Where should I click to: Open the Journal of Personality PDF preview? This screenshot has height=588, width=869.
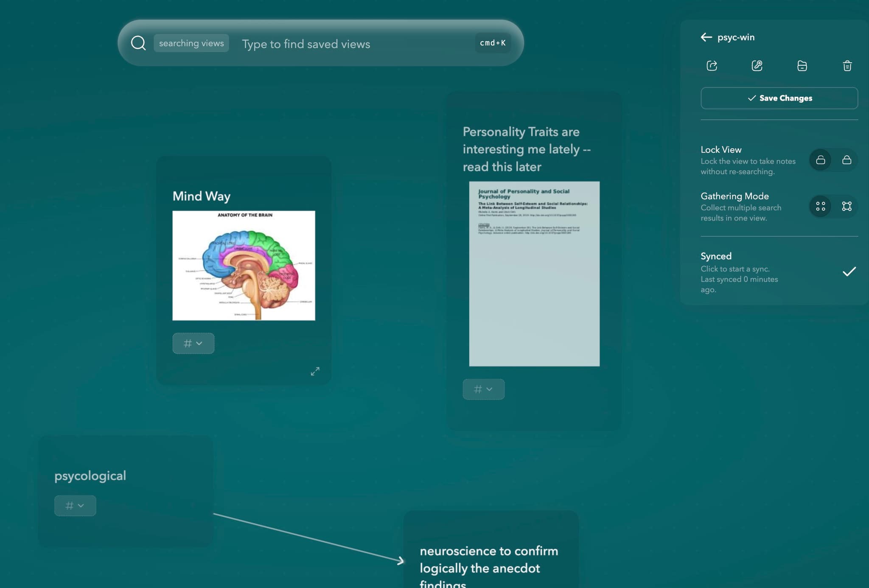pos(534,274)
